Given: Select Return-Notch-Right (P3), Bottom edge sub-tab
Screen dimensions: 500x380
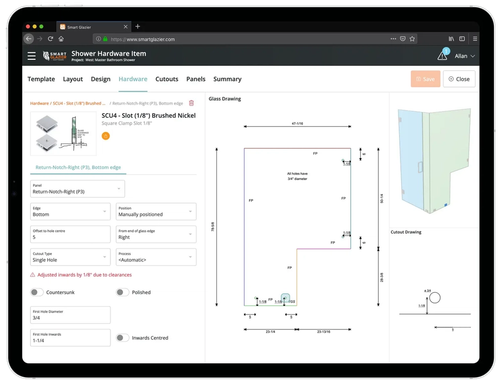Looking at the screenshot, I should tap(78, 167).
